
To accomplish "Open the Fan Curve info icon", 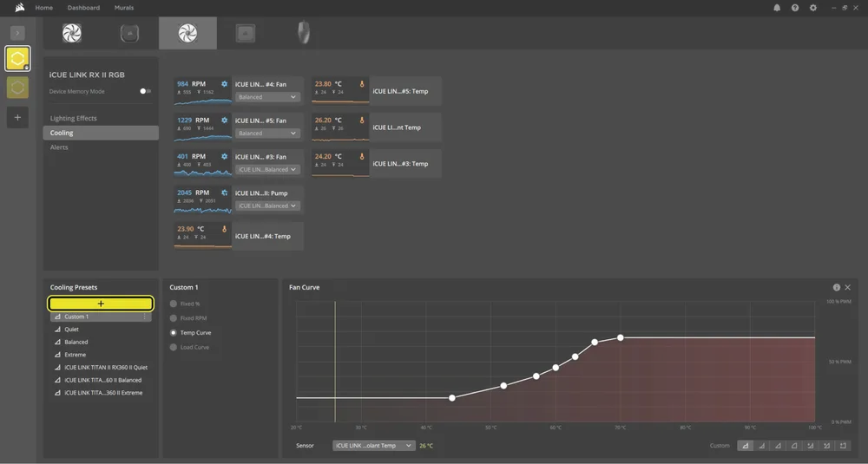I will (x=837, y=287).
